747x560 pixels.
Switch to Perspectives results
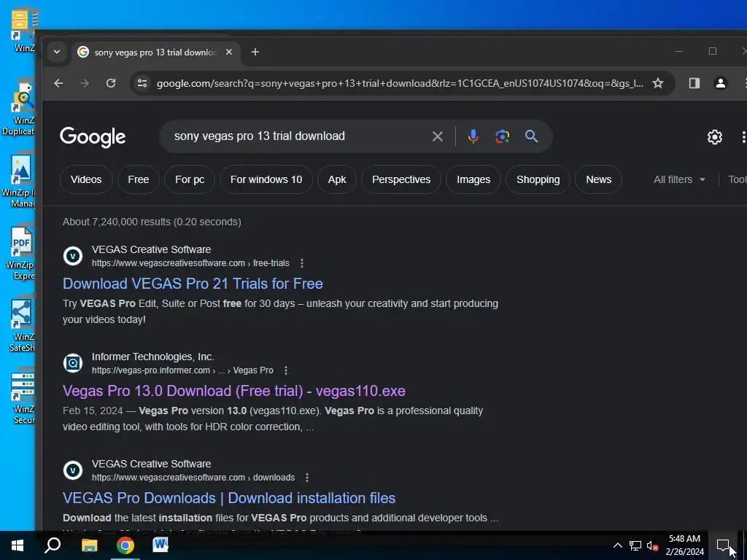click(401, 179)
